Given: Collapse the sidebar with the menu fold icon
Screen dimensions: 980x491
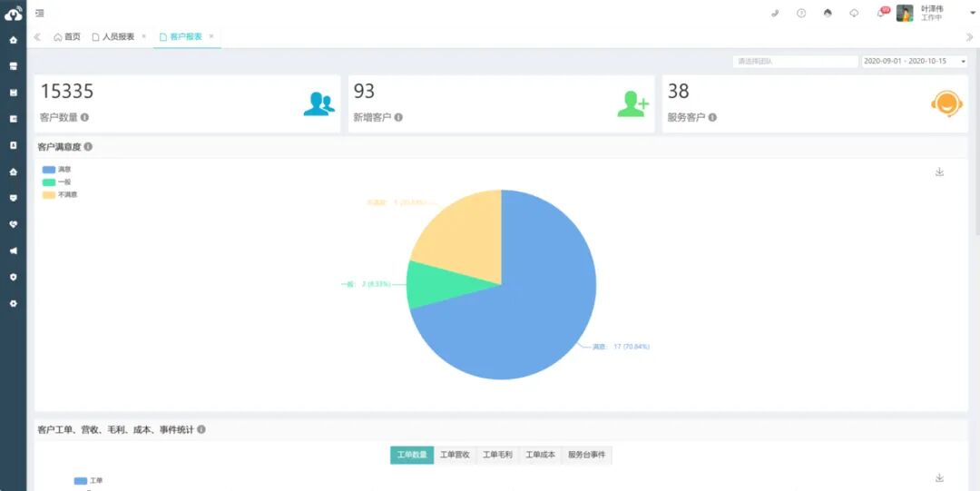Looking at the screenshot, I should coord(40,13).
